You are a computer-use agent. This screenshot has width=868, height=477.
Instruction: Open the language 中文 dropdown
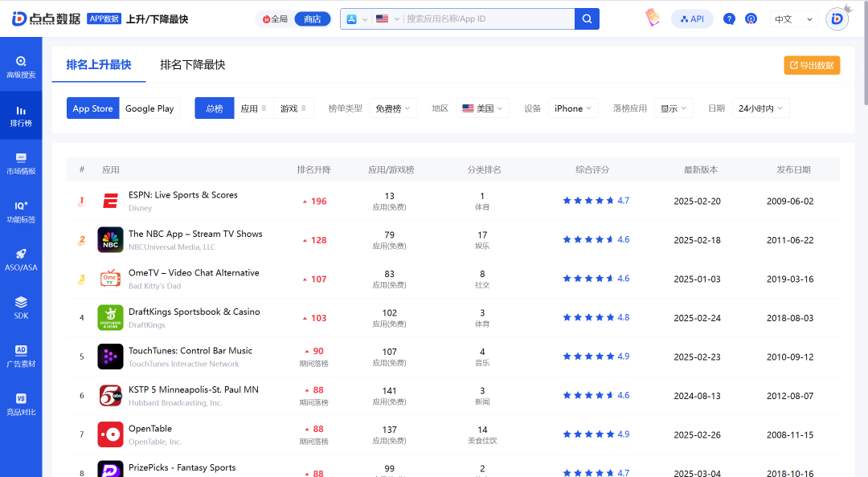pos(794,18)
